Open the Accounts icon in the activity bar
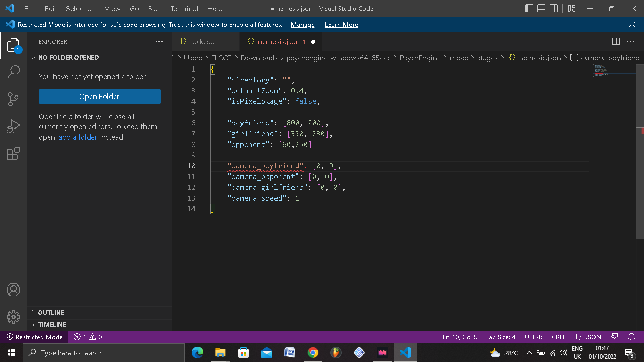The image size is (644, 362). point(14,290)
